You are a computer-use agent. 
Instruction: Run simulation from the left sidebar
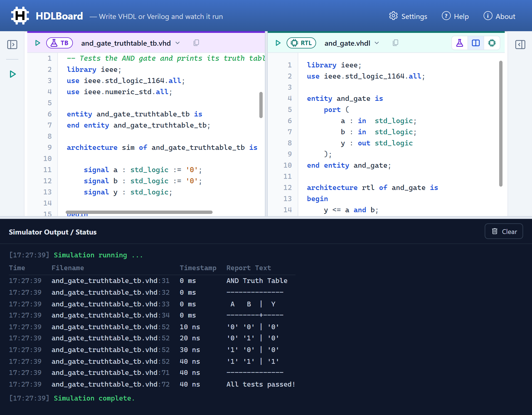pos(13,74)
